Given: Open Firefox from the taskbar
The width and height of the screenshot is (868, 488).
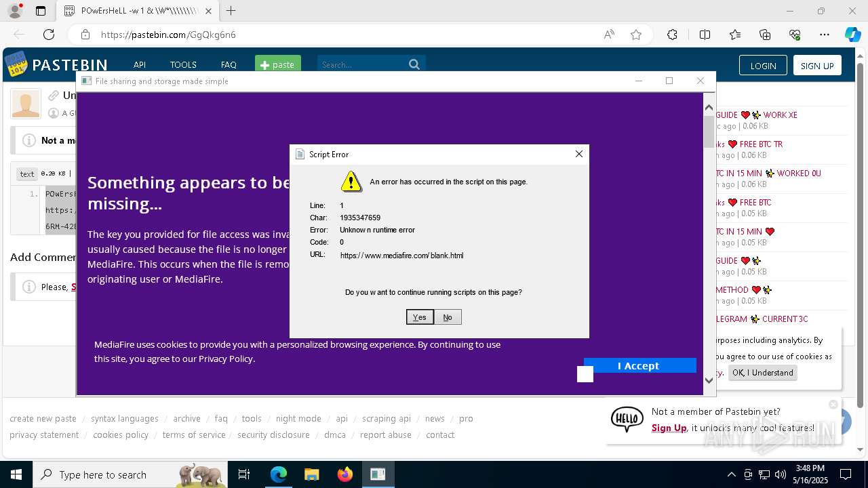Looking at the screenshot, I should coord(344,474).
